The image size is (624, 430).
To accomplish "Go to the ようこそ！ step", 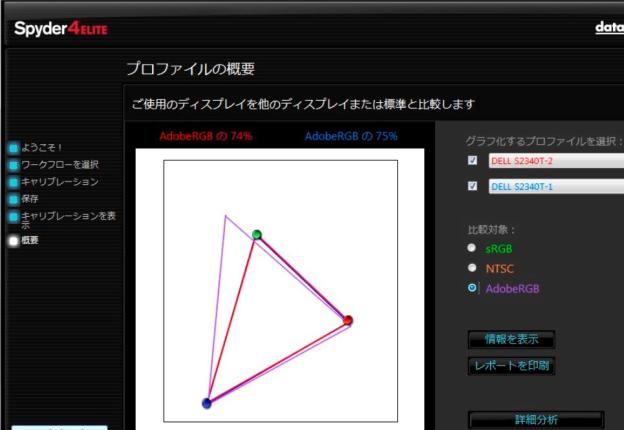I will click(42, 148).
